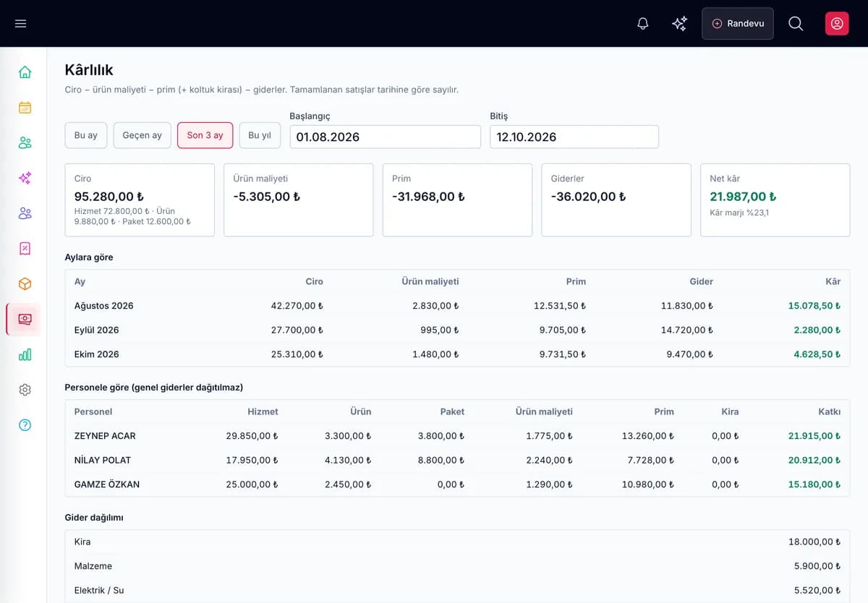Focus the Bitiş date field
This screenshot has width=868, height=603.
point(574,137)
